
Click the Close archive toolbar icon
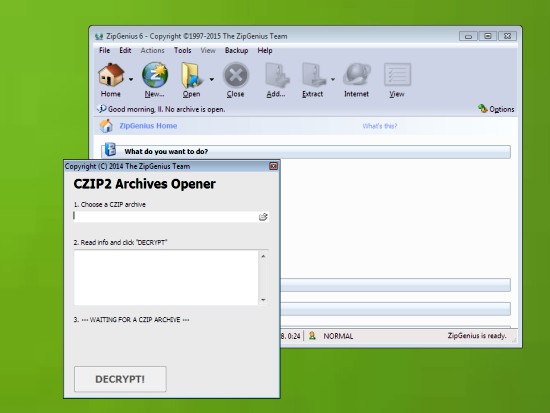[236, 75]
